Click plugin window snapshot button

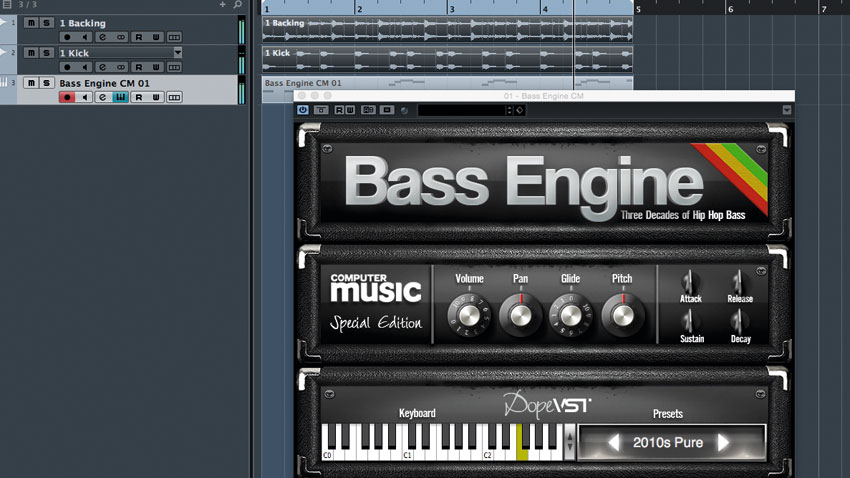[x=387, y=110]
